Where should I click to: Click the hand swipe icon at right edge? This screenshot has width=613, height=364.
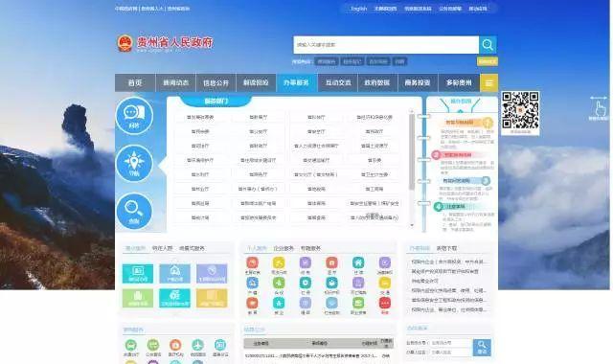pyautogui.click(x=599, y=108)
